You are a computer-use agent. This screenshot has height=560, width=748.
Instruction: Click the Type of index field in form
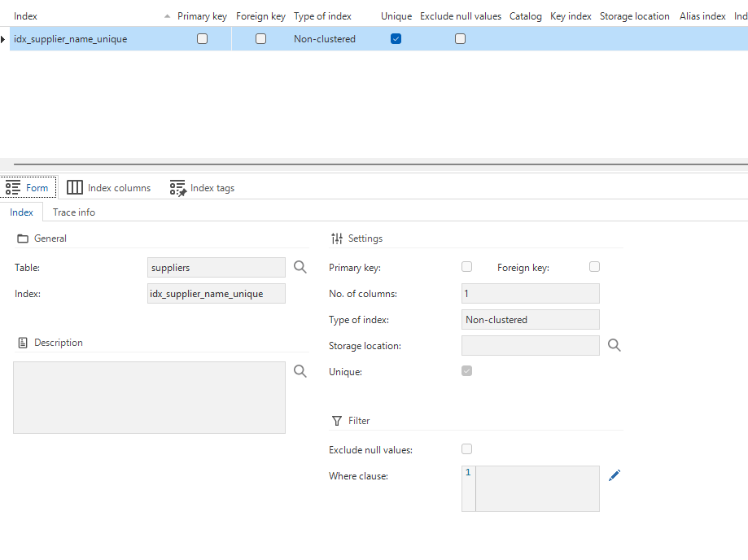531,320
